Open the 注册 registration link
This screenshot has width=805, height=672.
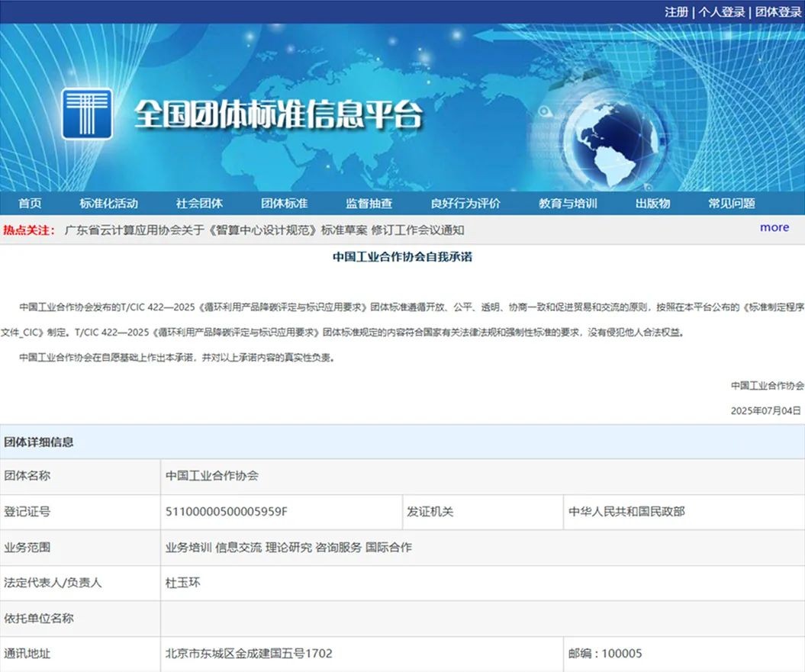coord(675,11)
